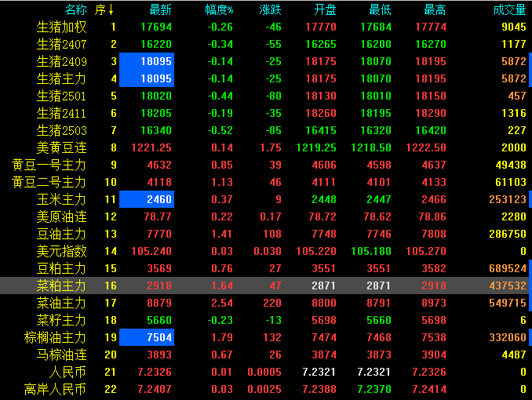Click the change value 108 of 豆油主力
This screenshot has width=532, height=400.
[272, 234]
